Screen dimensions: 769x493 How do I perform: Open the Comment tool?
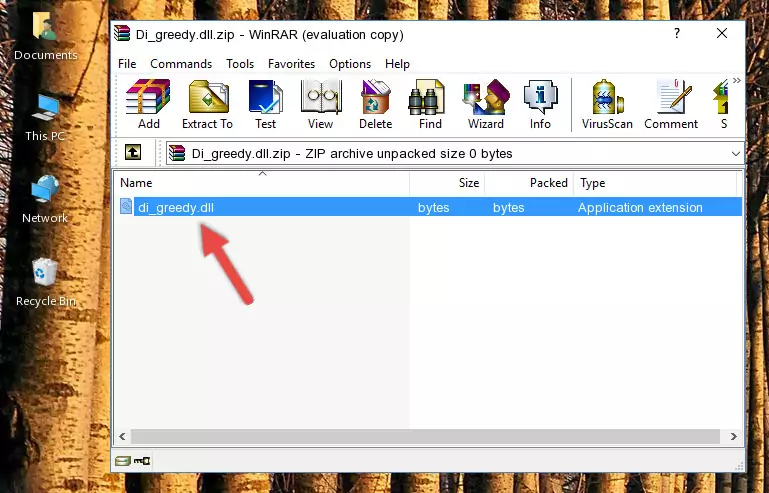pyautogui.click(x=671, y=104)
